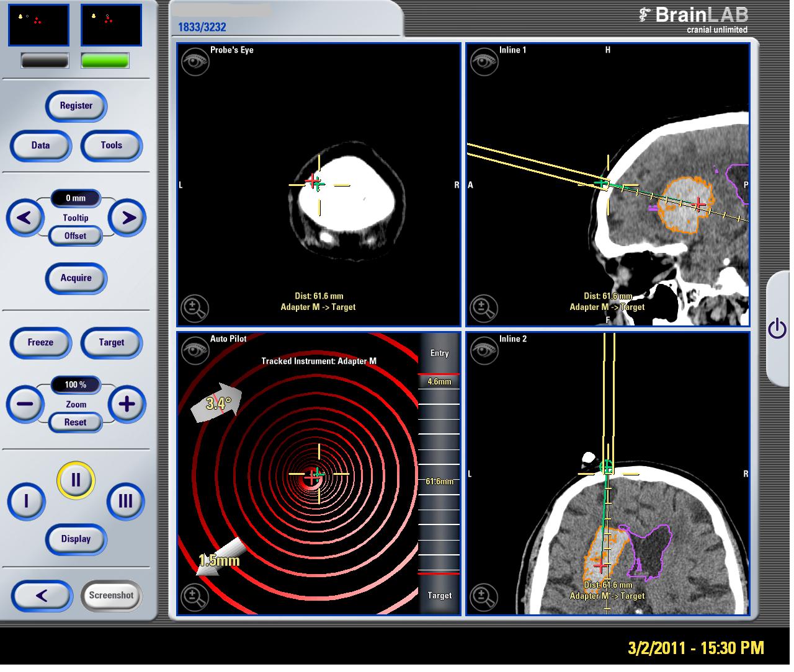Zoom in using the plus button
Viewport: 794px width, 672px height.
pyautogui.click(x=127, y=405)
